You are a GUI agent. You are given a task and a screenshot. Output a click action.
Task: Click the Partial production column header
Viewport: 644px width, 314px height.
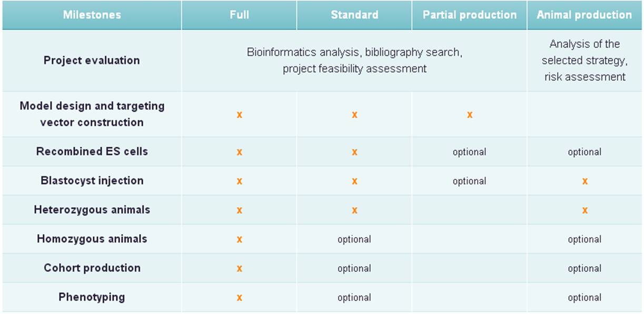(x=470, y=15)
